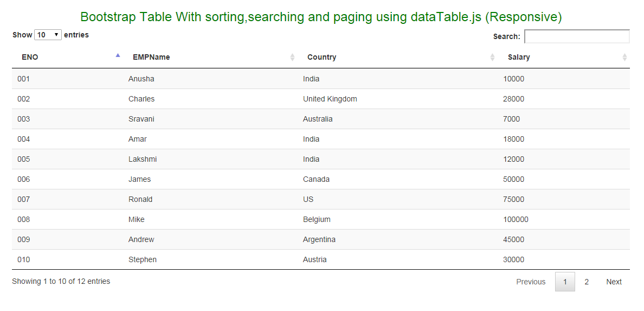Focus the Search input field

(x=577, y=36)
